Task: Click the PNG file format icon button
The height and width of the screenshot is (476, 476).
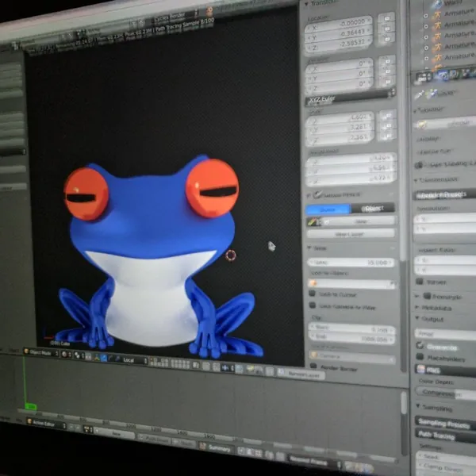Action: click(x=420, y=369)
